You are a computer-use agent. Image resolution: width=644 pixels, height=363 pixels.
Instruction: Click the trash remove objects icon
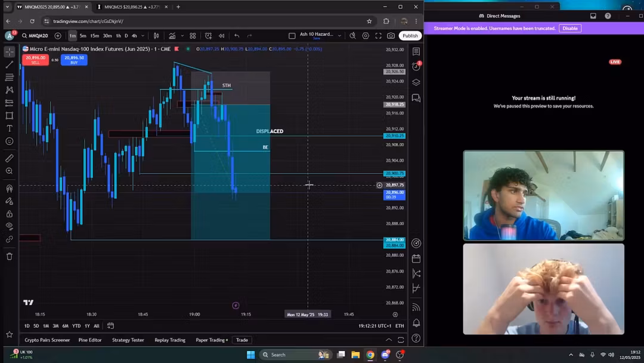9,257
